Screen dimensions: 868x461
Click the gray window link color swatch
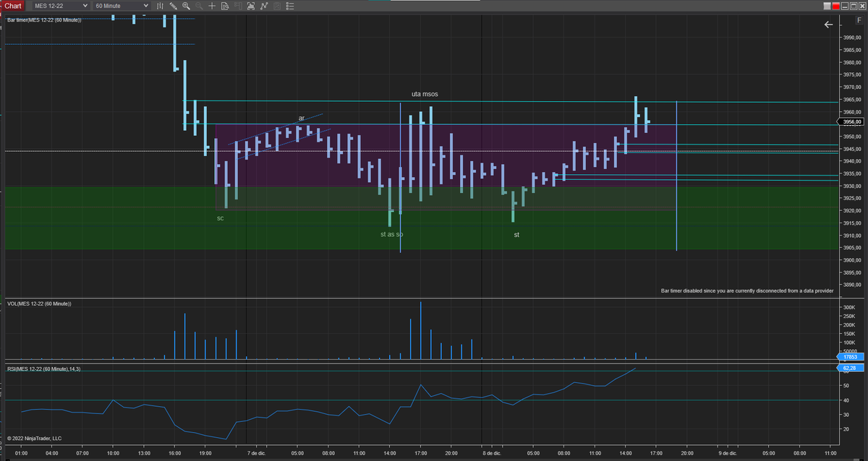point(827,6)
